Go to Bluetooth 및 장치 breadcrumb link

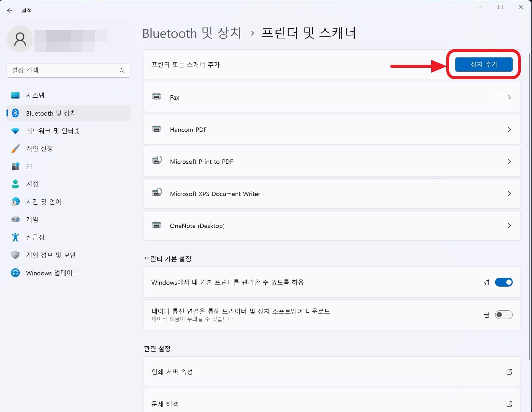(192, 33)
